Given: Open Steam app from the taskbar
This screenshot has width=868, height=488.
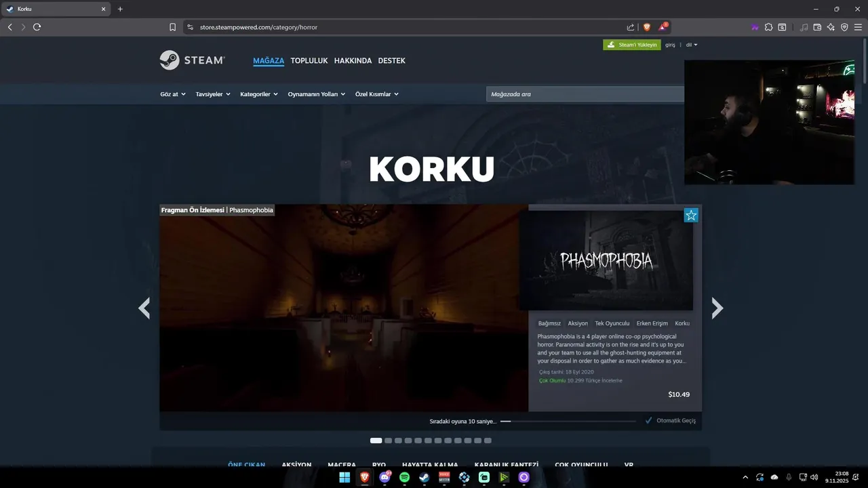Looking at the screenshot, I should point(424,477).
